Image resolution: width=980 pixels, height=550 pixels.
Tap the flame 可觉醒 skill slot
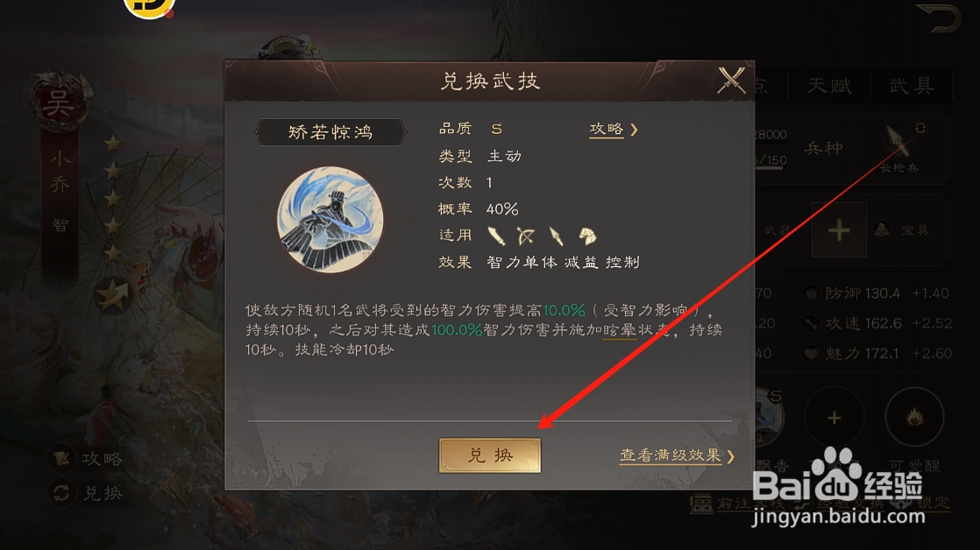pos(914,417)
